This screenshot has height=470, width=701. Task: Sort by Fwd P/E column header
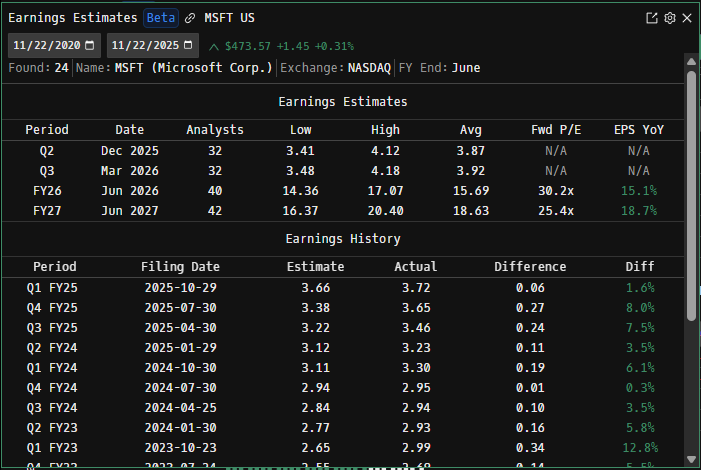[x=555, y=129]
